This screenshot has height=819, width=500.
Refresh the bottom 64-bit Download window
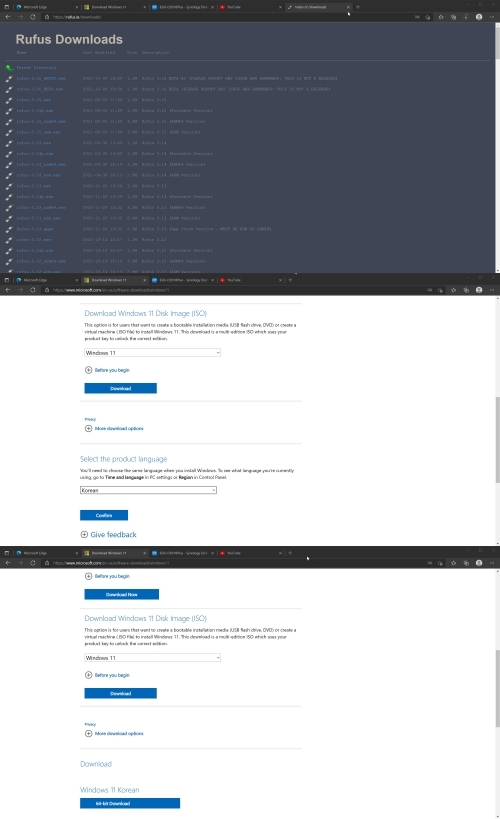pyautogui.click(x=32, y=563)
